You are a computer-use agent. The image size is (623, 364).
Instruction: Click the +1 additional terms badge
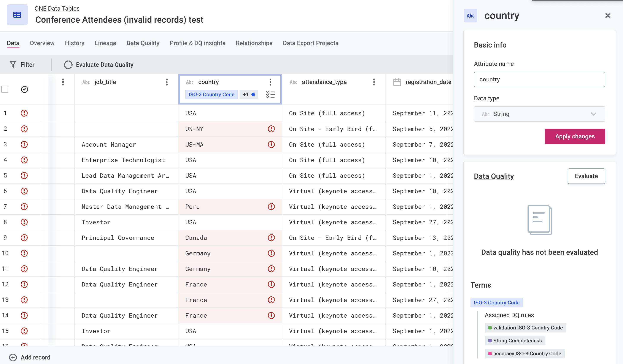(249, 94)
